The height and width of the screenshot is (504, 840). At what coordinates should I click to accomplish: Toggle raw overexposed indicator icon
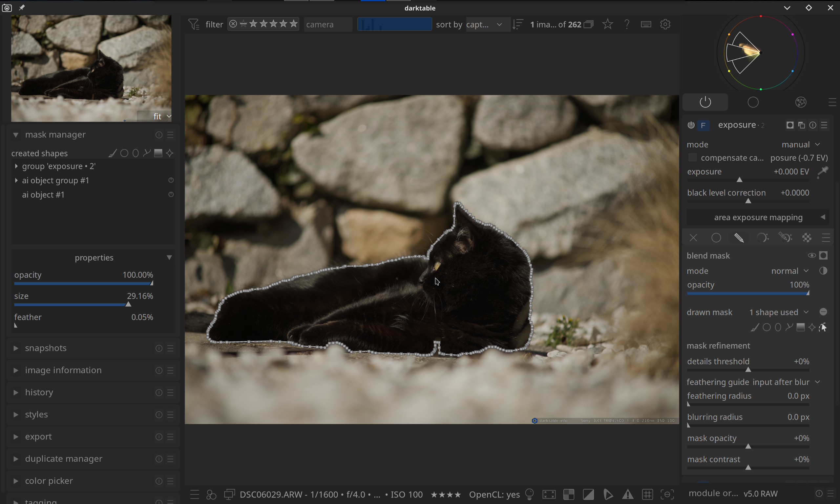tap(569, 494)
